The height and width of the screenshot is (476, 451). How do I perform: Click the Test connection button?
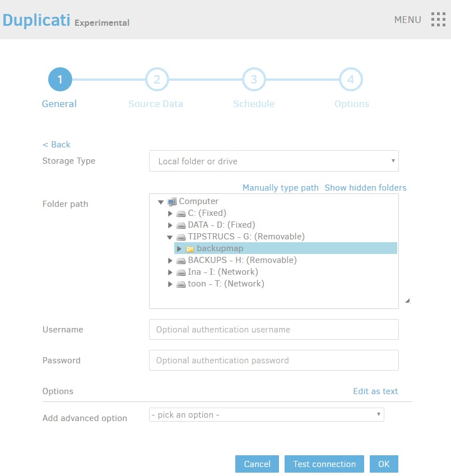(324, 464)
